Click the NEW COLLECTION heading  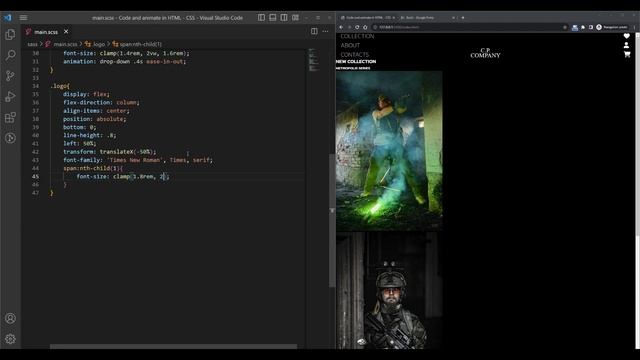point(356,62)
